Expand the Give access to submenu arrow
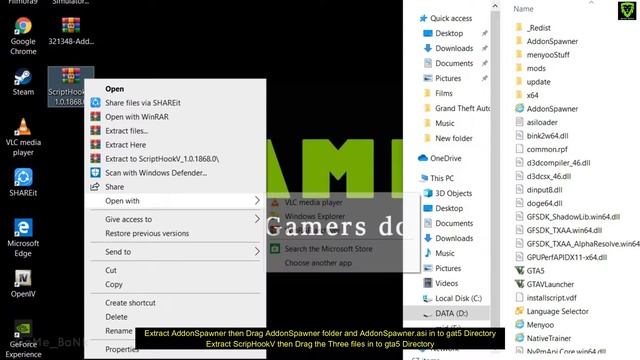 coord(257,219)
